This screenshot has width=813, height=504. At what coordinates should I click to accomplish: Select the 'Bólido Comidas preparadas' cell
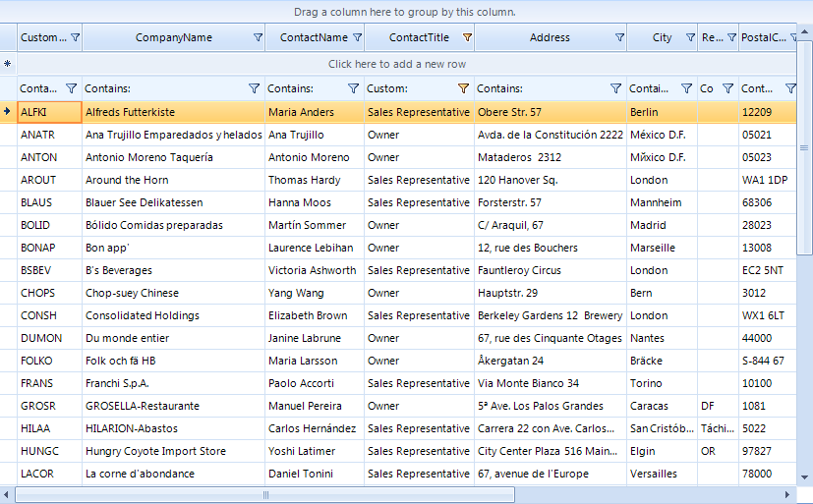174,225
